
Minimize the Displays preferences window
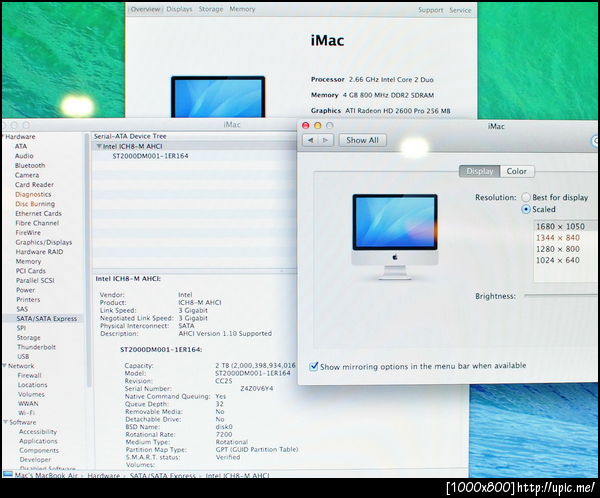pos(318,126)
